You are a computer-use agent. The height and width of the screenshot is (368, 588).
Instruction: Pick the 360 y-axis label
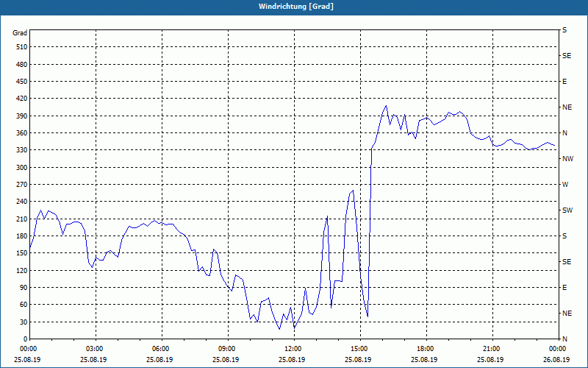[22, 133]
